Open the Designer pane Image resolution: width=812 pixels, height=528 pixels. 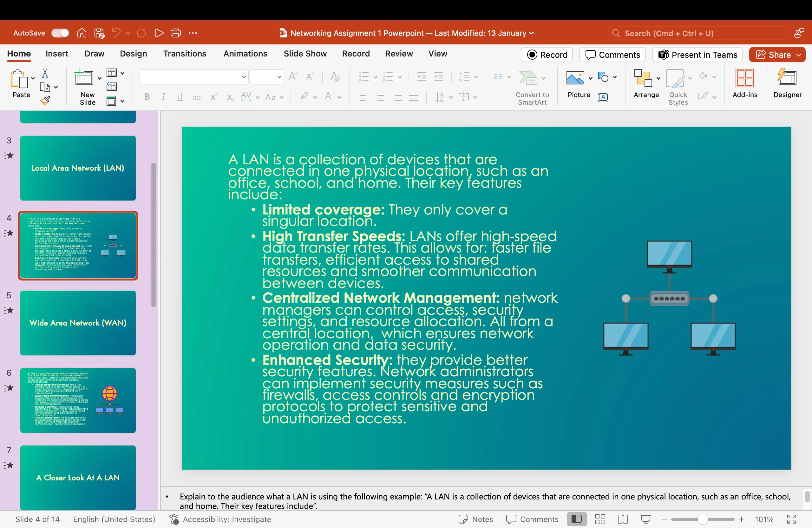coord(788,85)
